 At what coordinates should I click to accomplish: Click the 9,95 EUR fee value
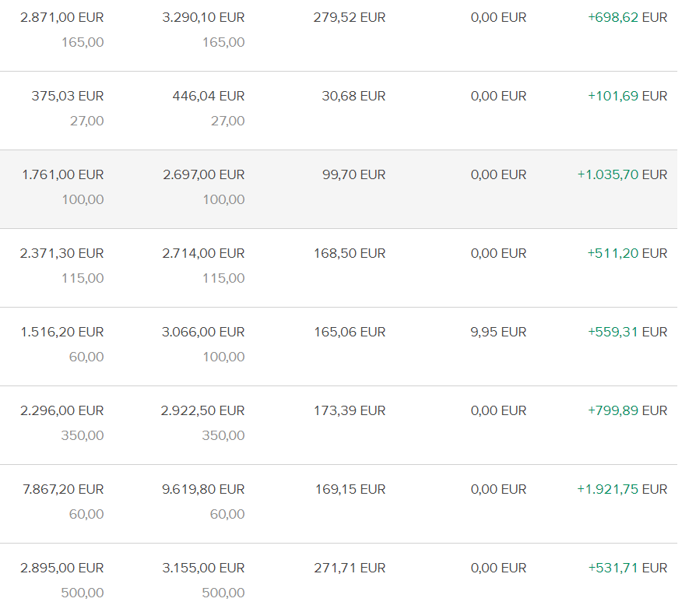point(498,332)
